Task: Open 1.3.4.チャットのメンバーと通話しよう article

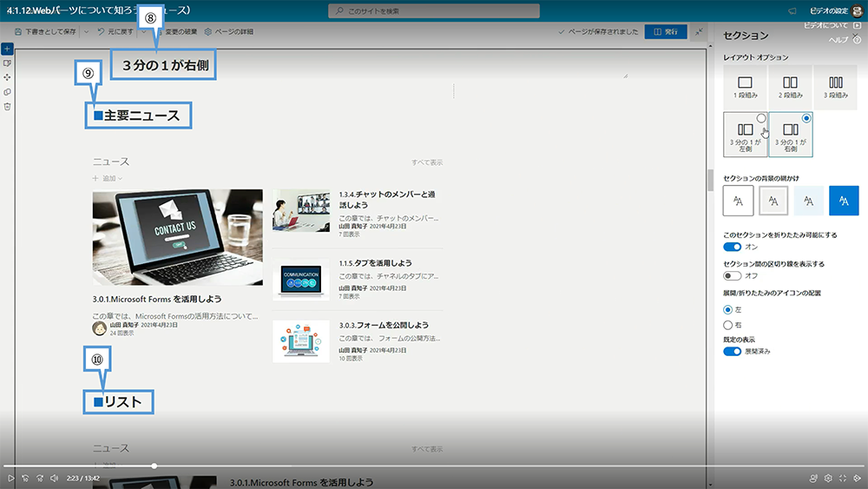Action: [x=387, y=200]
